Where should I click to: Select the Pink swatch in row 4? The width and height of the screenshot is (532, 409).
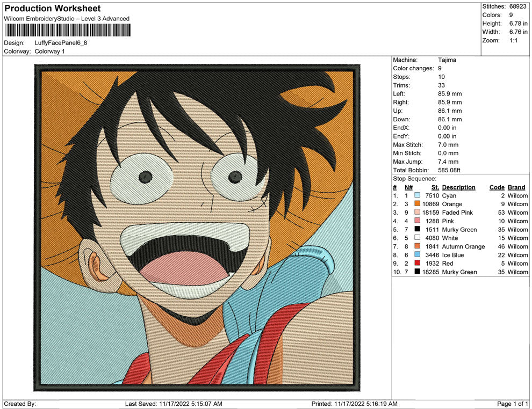click(x=418, y=221)
